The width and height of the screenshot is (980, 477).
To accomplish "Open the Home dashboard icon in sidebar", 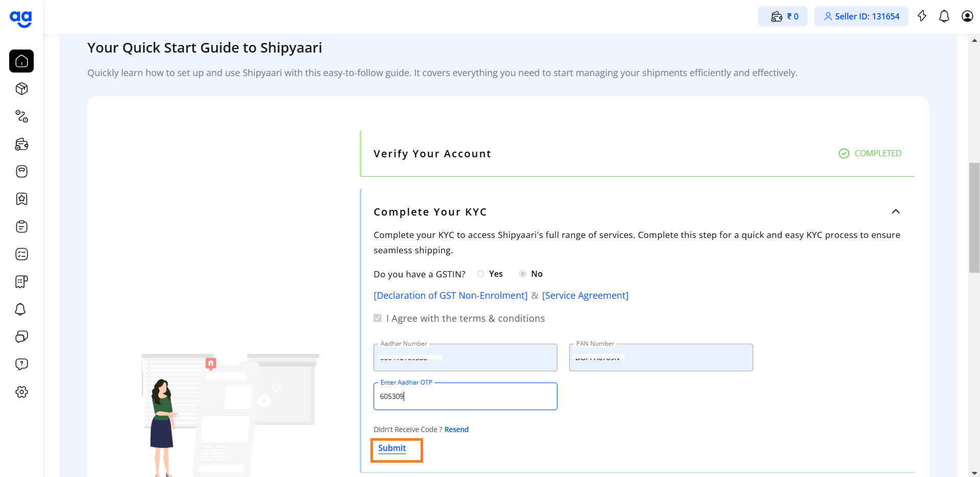I will point(21,61).
